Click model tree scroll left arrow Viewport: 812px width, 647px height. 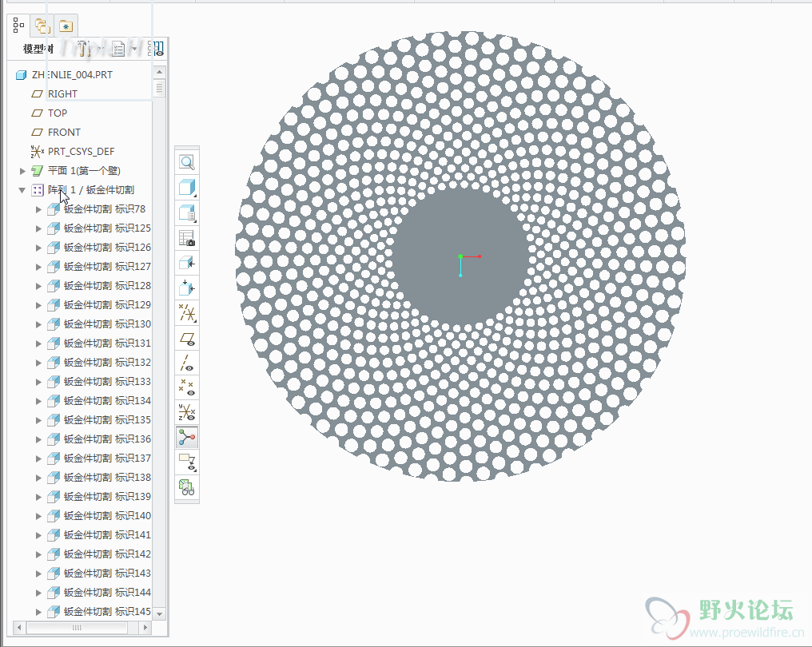19,627
